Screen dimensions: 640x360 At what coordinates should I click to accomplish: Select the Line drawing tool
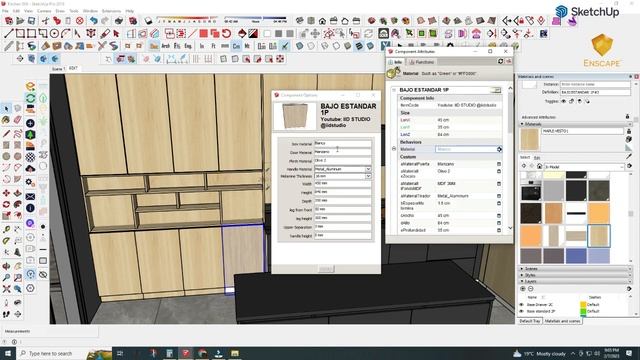point(8,33)
